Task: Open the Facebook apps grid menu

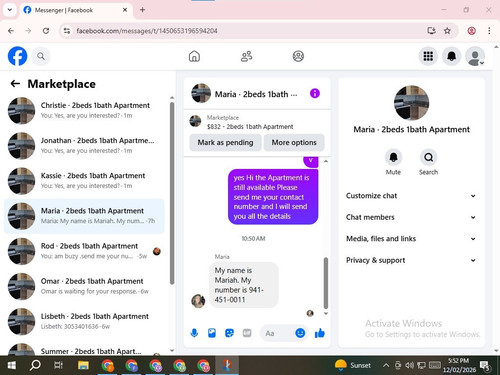Action: pyautogui.click(x=428, y=56)
